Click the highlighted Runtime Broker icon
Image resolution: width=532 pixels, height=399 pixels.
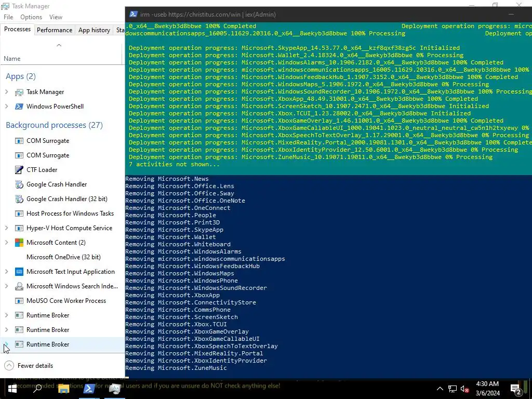(19, 344)
